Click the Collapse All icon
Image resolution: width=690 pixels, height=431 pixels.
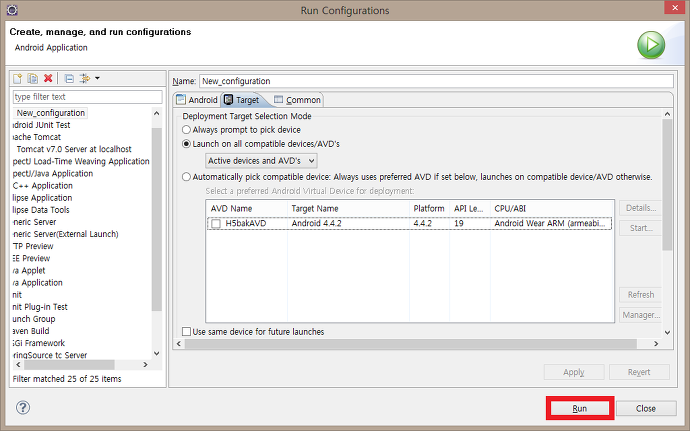tap(69, 78)
